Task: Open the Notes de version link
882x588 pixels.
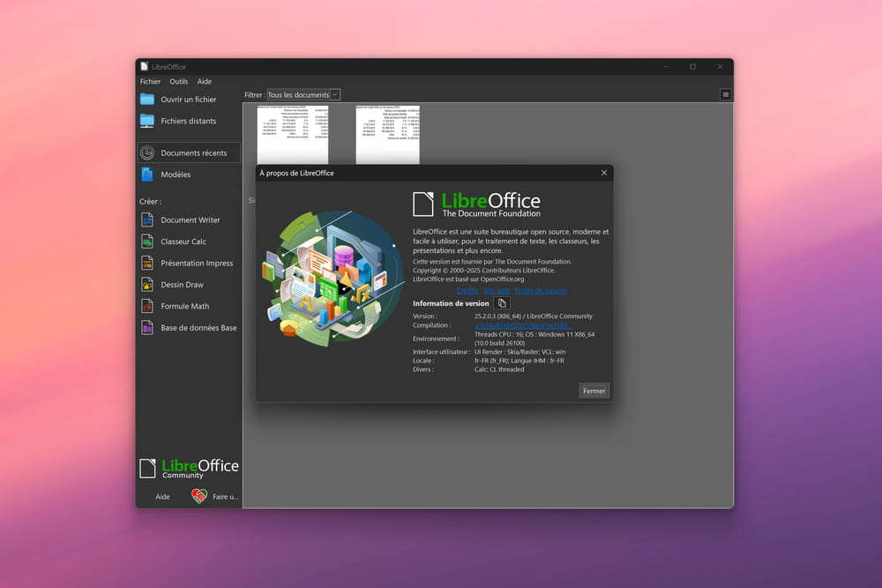Action: tap(541, 291)
